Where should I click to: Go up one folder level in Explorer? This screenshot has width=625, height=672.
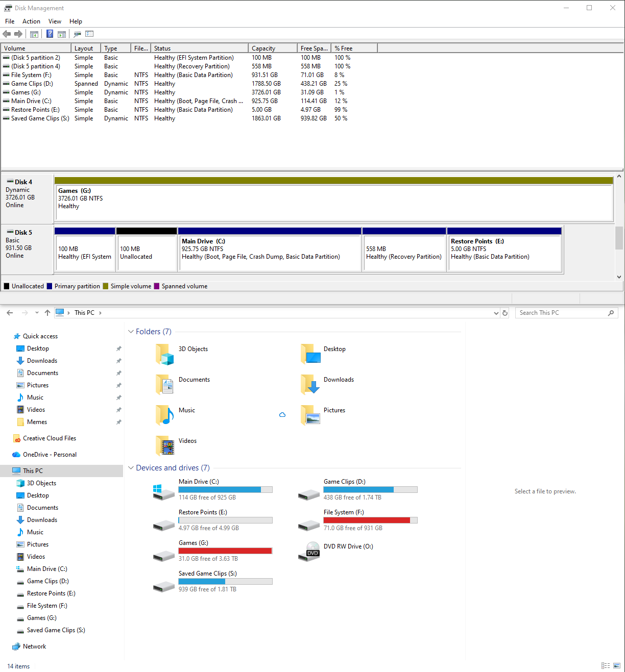coord(47,313)
